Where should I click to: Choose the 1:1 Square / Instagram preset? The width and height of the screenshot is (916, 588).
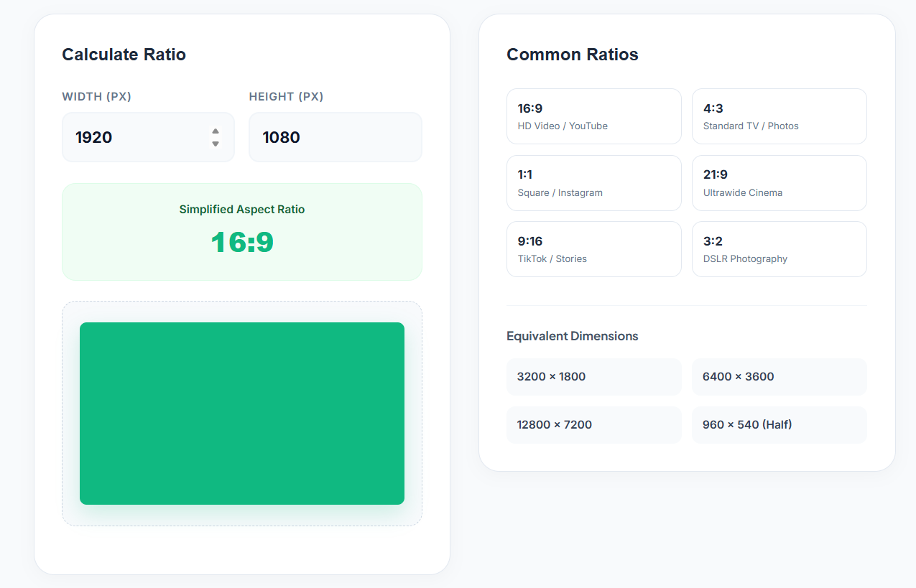click(x=594, y=183)
